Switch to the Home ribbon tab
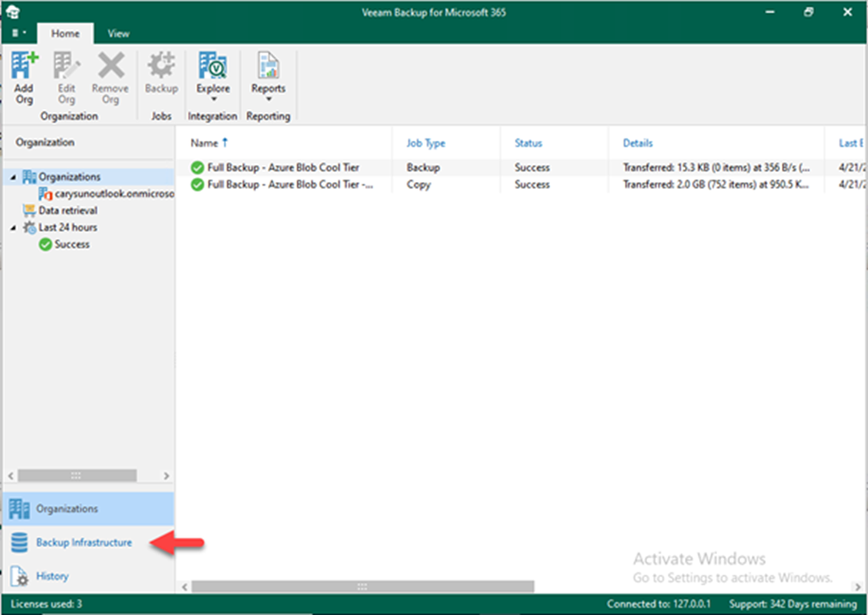 click(65, 33)
